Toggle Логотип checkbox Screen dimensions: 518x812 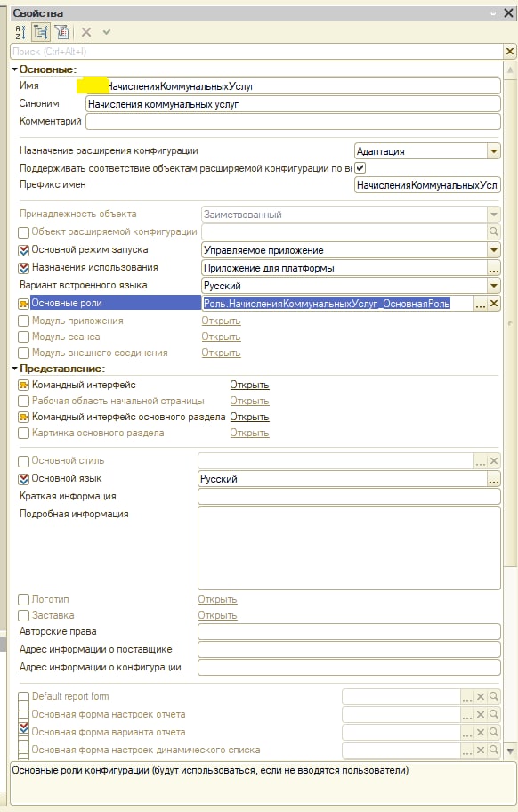23,600
